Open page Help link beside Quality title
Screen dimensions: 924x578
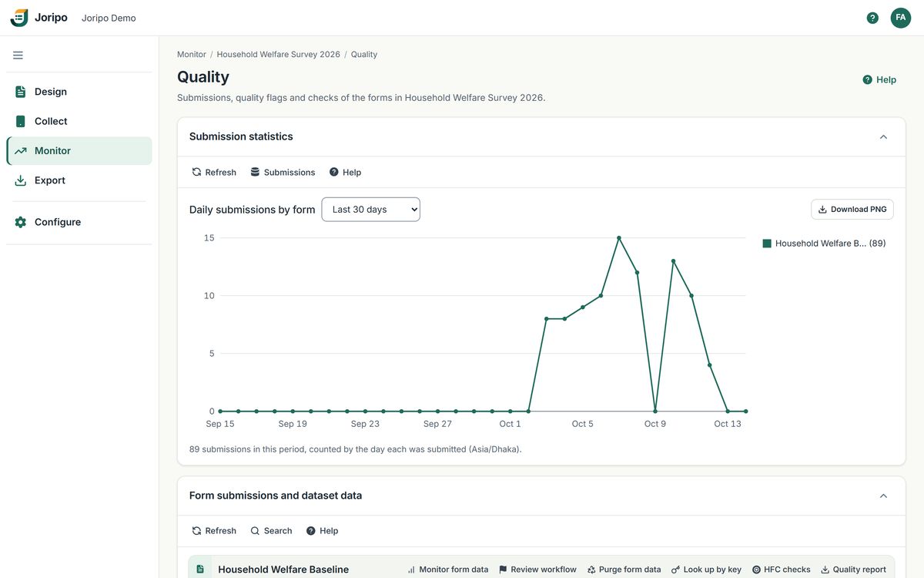[879, 79]
